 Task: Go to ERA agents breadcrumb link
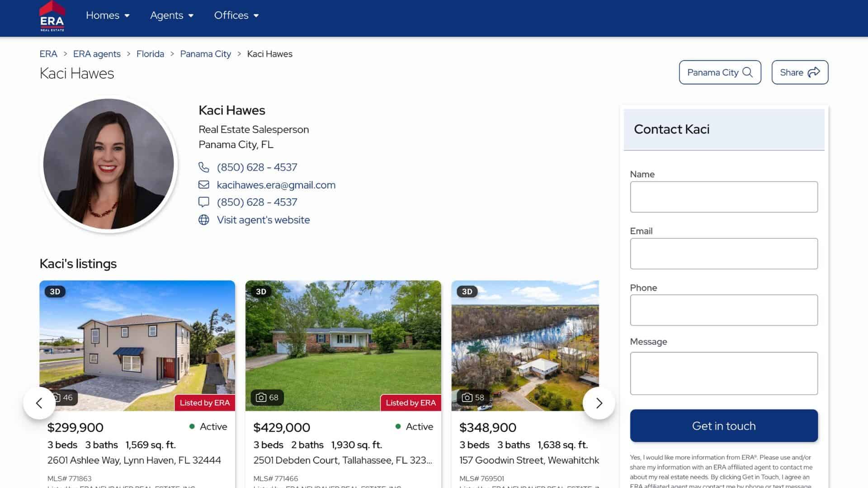click(97, 54)
